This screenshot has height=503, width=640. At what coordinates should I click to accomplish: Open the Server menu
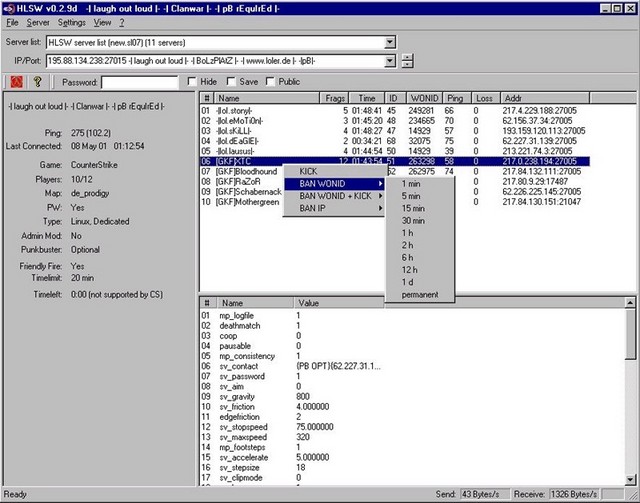coord(38,23)
